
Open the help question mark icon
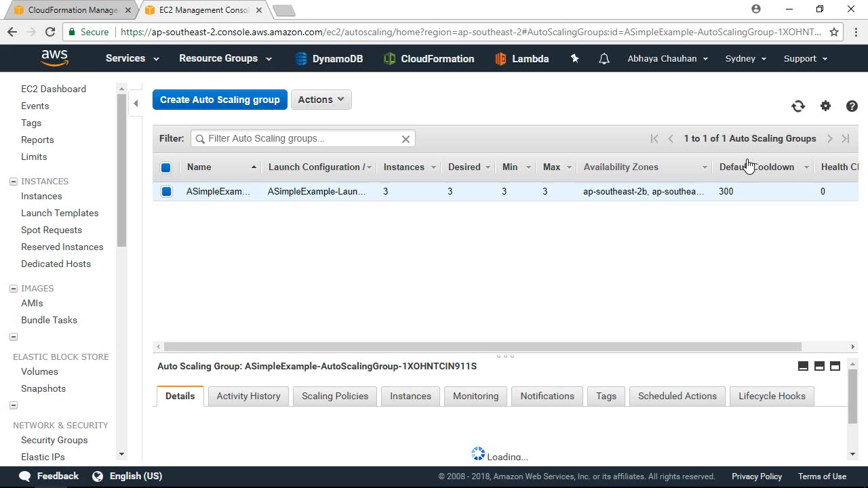coord(852,106)
